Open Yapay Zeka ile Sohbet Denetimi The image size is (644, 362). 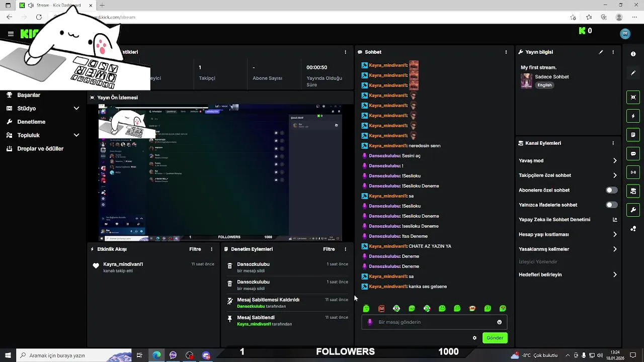coord(554,220)
